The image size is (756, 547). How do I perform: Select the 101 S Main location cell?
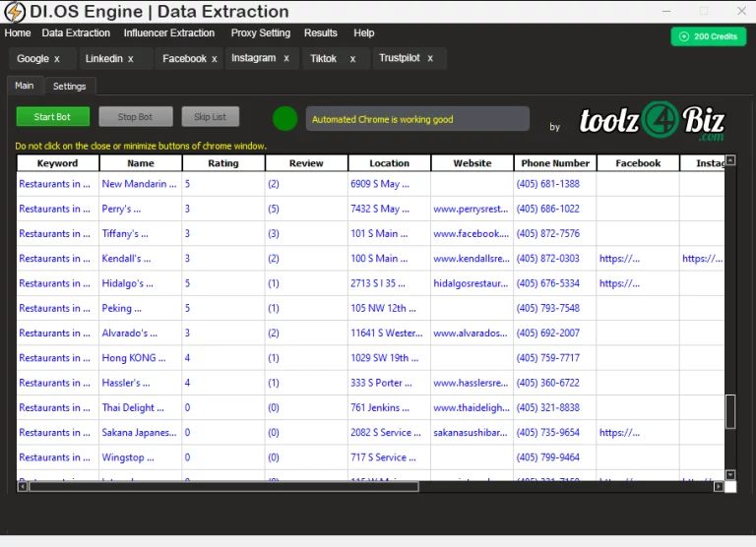coord(390,234)
